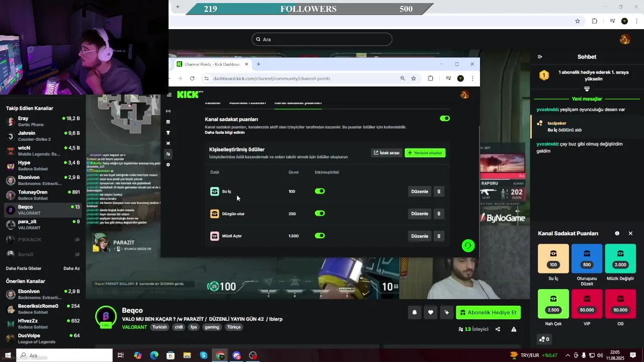This screenshot has width=644, height=362.
Task: Collapse the Sohbet chat panel
Action: point(540,57)
